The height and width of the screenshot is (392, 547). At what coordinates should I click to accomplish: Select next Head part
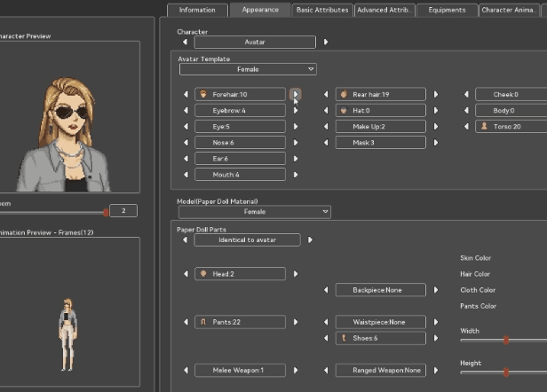click(x=296, y=274)
